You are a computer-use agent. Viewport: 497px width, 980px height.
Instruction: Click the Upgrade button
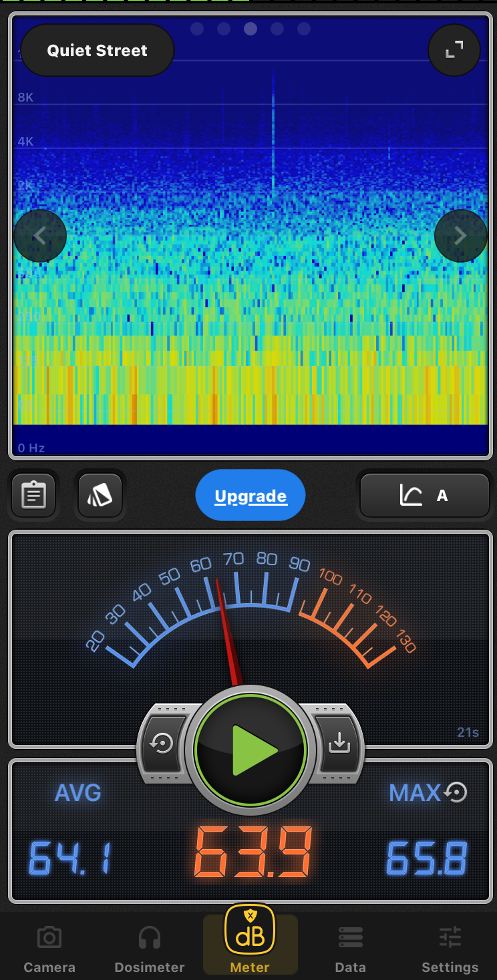[x=251, y=496]
